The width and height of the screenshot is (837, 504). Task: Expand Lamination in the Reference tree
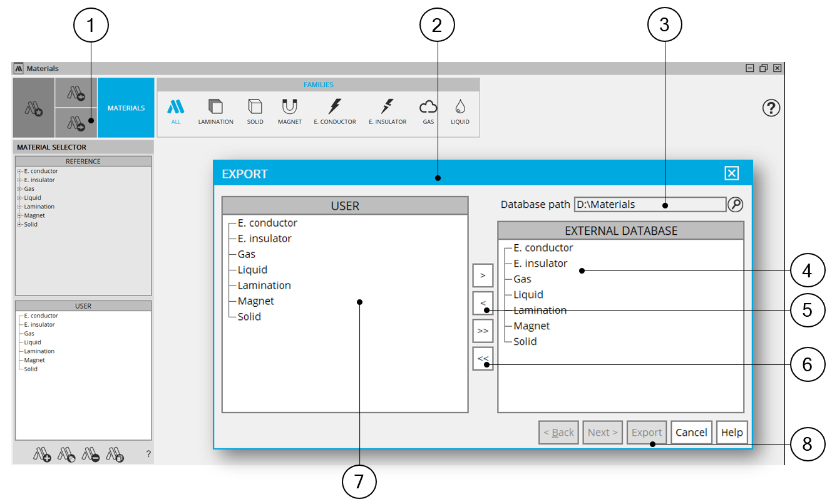pos(19,207)
